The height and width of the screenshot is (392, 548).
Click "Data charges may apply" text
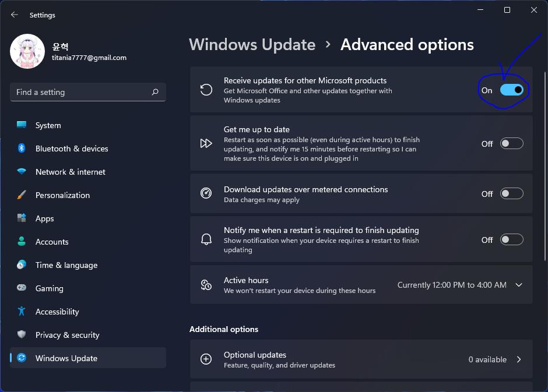pyautogui.click(x=261, y=200)
